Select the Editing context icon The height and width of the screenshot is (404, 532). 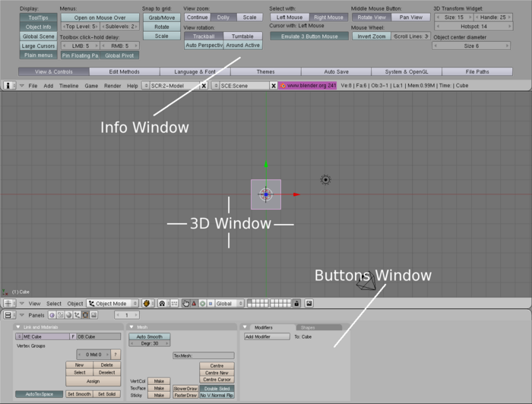tap(85, 315)
